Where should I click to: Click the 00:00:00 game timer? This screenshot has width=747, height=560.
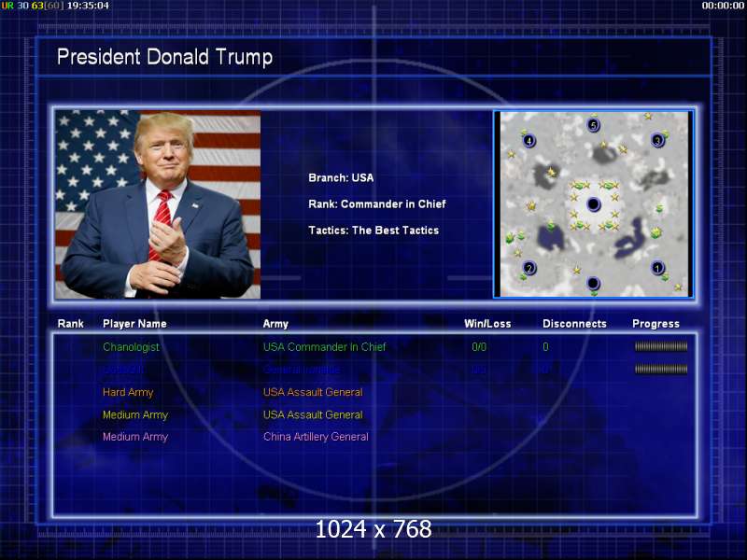coord(723,6)
